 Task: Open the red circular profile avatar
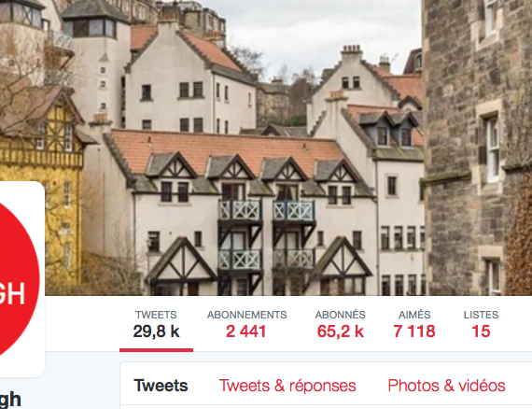(x=19, y=278)
